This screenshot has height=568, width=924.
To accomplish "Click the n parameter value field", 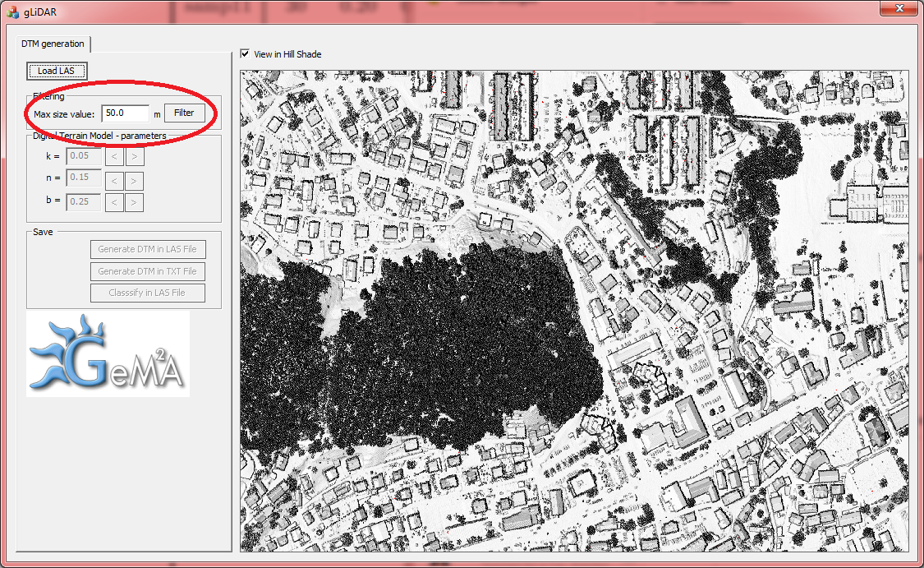I will click(x=83, y=177).
